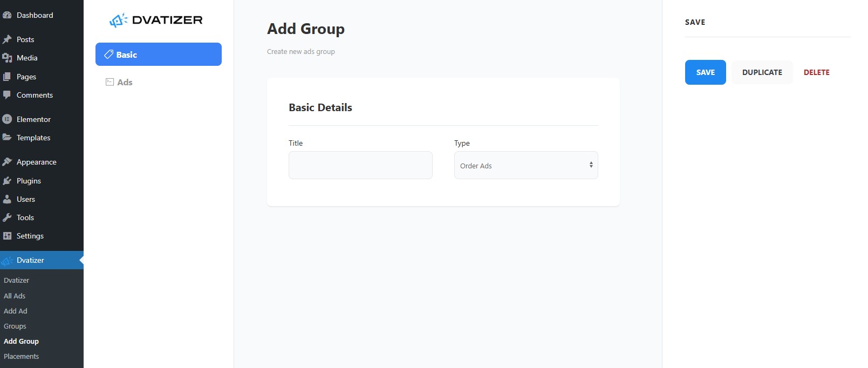This screenshot has width=868, height=368.
Task: Click the Plugins plug icon
Action: 7,181
